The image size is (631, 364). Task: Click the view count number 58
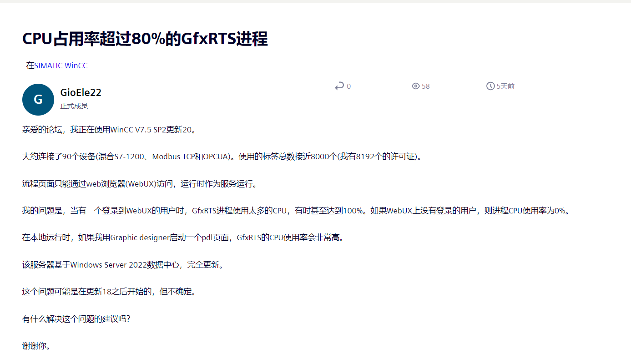[x=425, y=86]
